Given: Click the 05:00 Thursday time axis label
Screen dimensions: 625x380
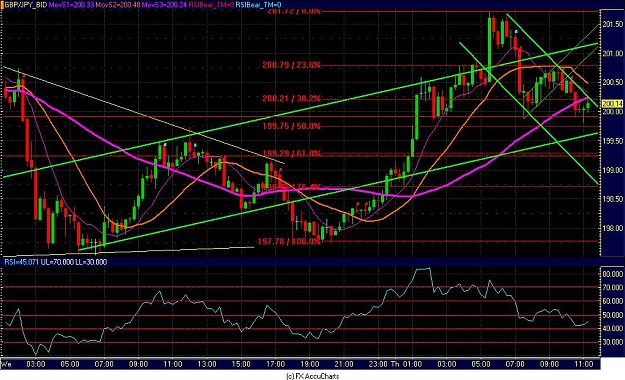Looking at the screenshot, I should (x=481, y=364).
